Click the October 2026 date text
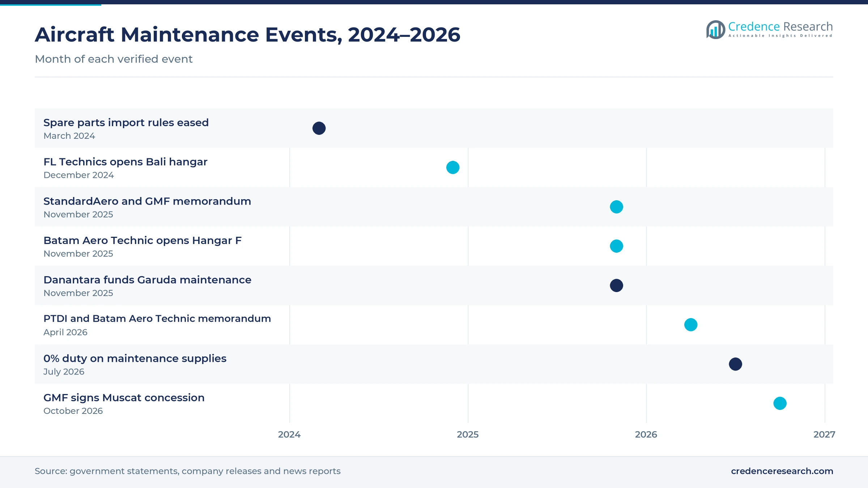This screenshot has height=488, width=868. [x=73, y=411]
